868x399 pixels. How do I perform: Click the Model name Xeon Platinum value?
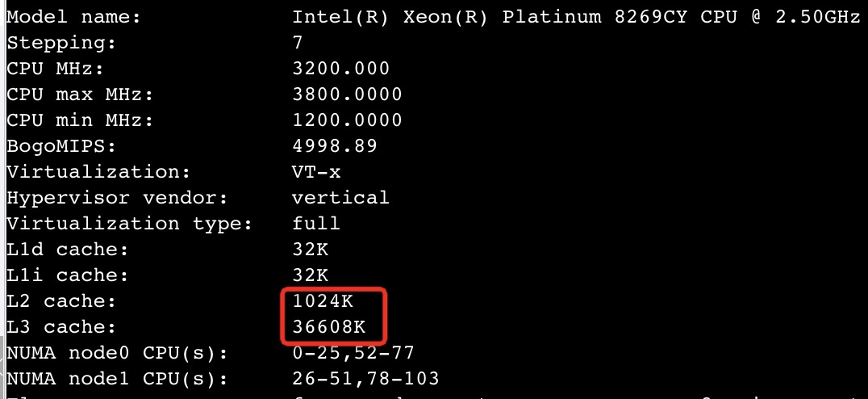576,17
